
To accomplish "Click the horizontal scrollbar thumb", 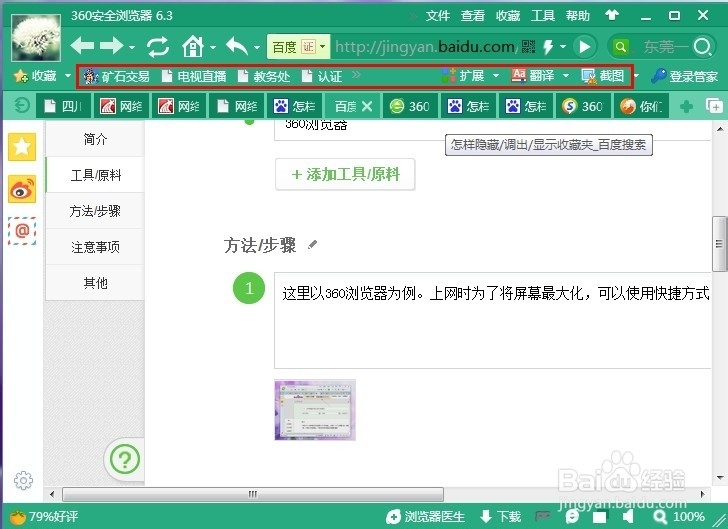I will point(253,494).
